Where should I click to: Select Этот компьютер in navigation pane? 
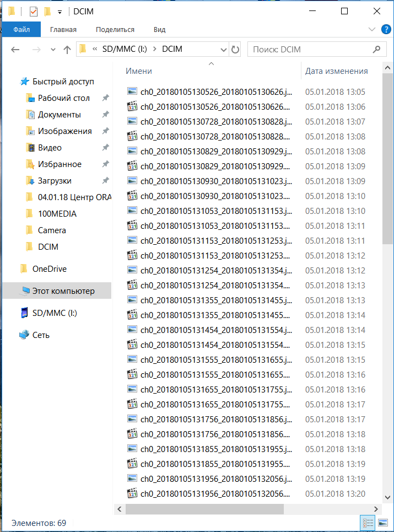pos(63,291)
